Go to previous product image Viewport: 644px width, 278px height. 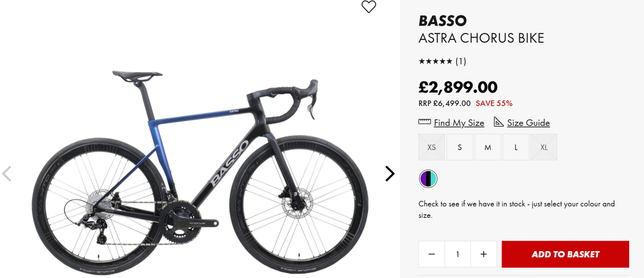[x=7, y=174]
